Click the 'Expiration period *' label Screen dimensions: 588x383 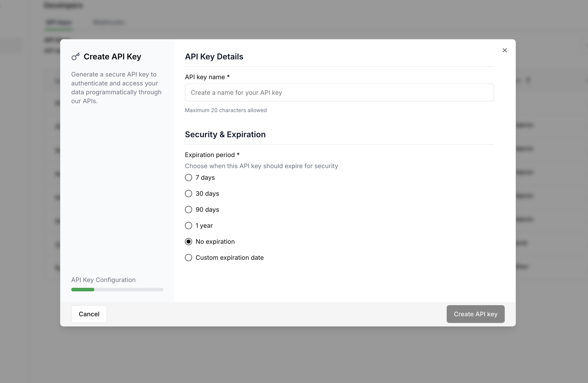pyautogui.click(x=212, y=155)
